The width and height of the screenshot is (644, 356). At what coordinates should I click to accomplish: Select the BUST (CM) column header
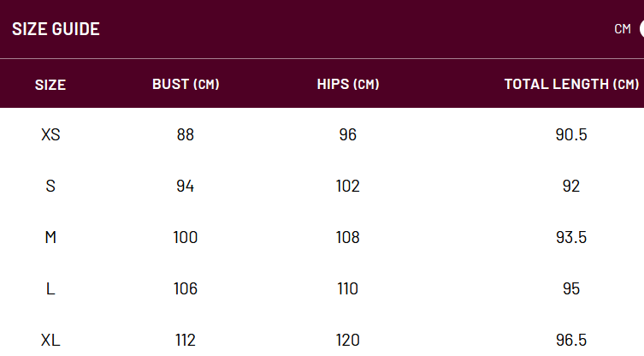click(x=186, y=84)
